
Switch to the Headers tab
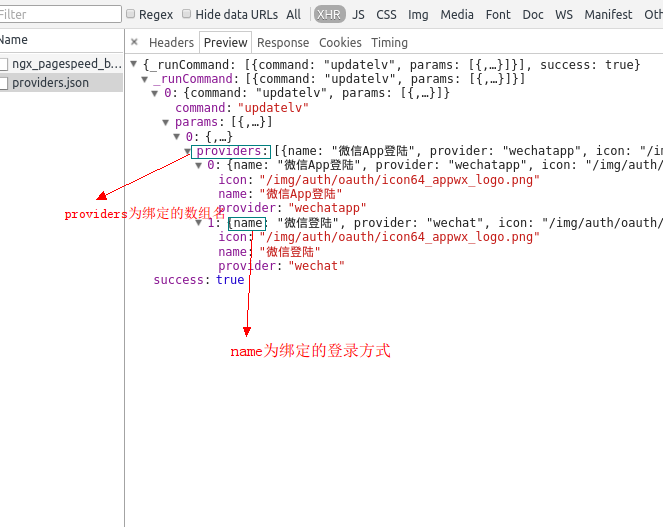[x=171, y=43]
